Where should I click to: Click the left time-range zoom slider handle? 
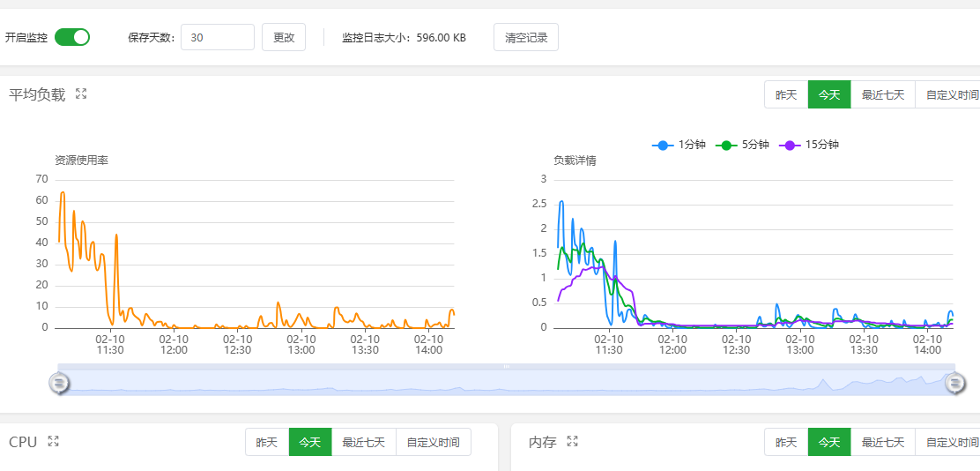(x=59, y=382)
